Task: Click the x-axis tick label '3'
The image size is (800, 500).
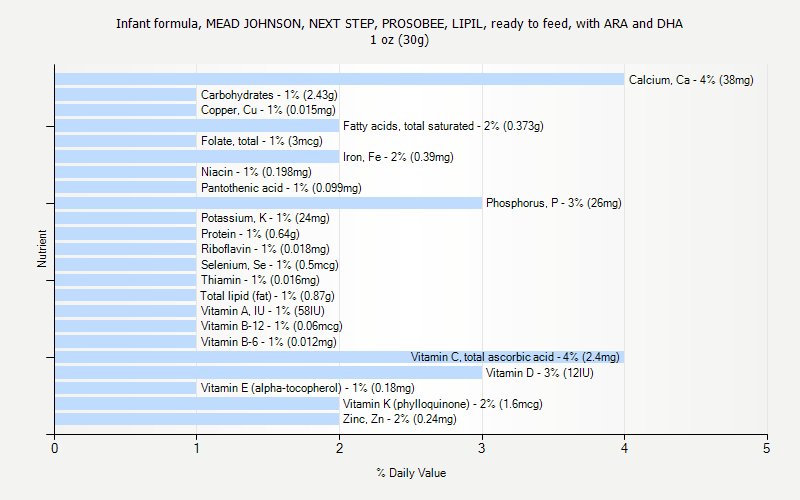Action: point(482,448)
